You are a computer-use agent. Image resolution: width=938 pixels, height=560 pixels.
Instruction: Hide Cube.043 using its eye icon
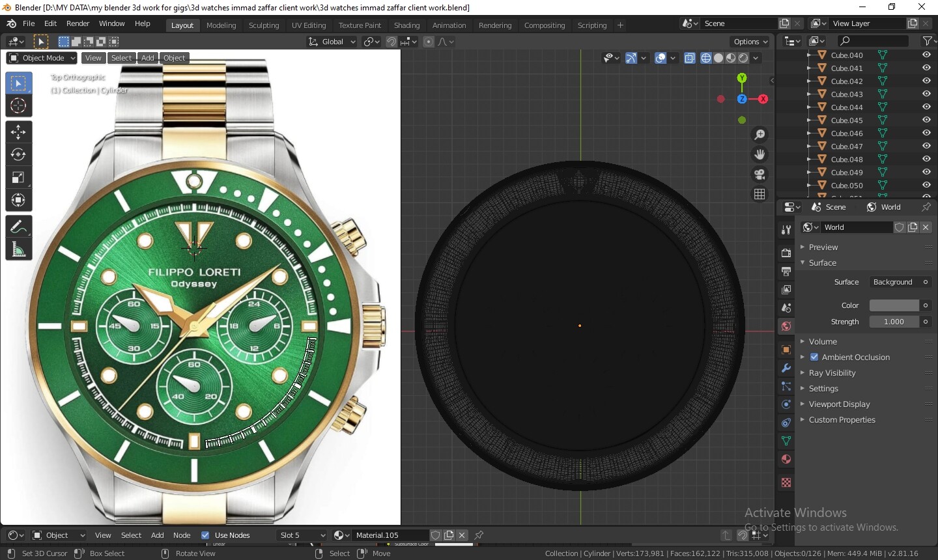coord(926,94)
